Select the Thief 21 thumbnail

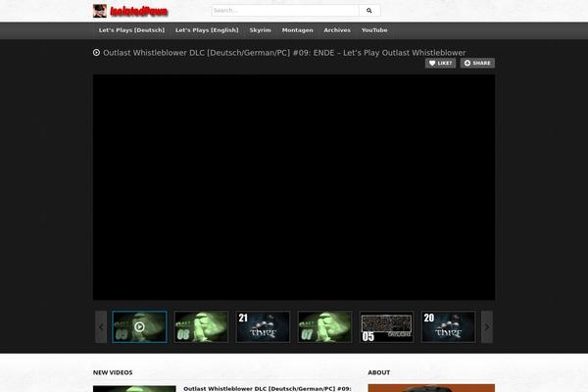click(x=263, y=326)
